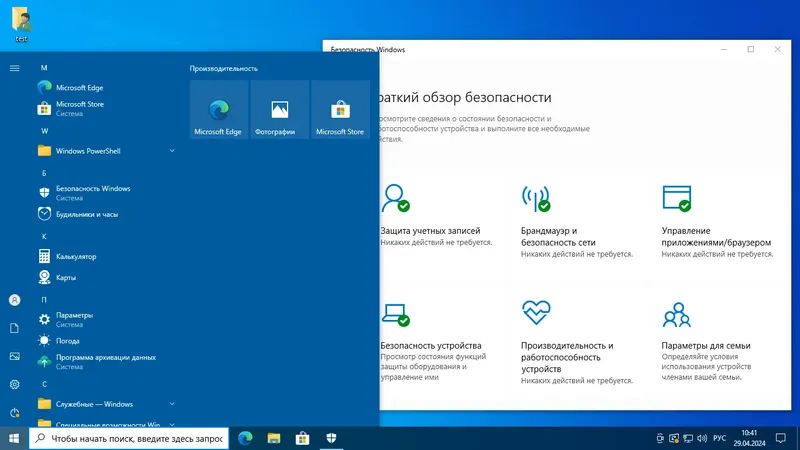Open the test folder on the desktop
800x450 pixels.
pyautogui.click(x=21, y=24)
